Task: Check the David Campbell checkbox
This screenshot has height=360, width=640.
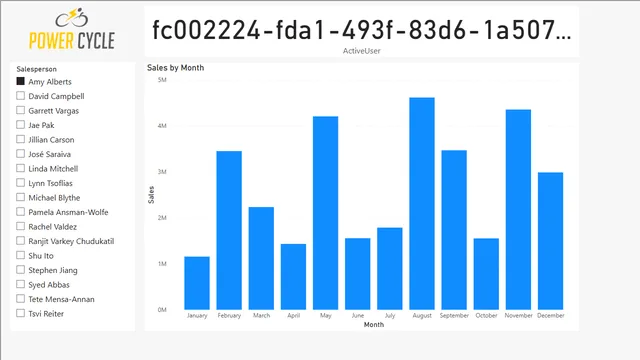Action: point(20,96)
